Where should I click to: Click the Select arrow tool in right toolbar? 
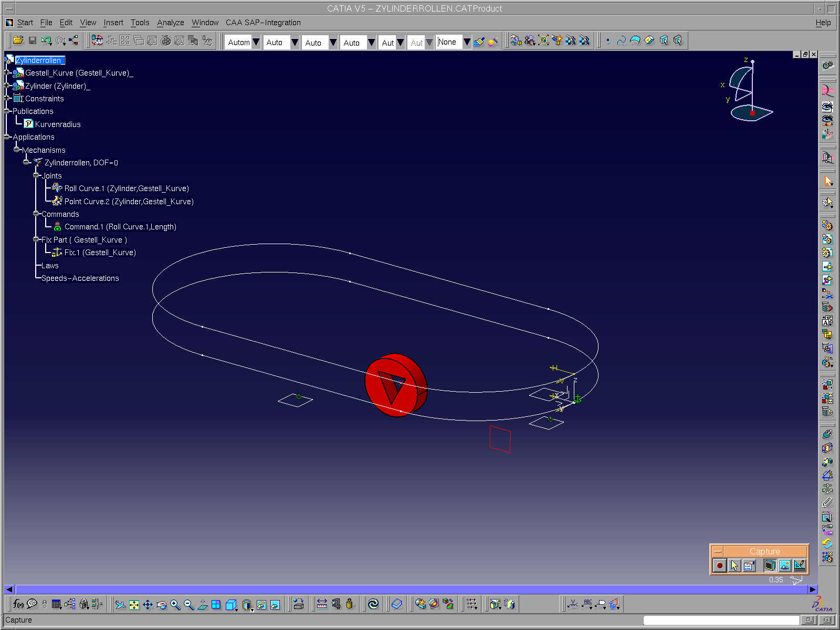tap(828, 182)
